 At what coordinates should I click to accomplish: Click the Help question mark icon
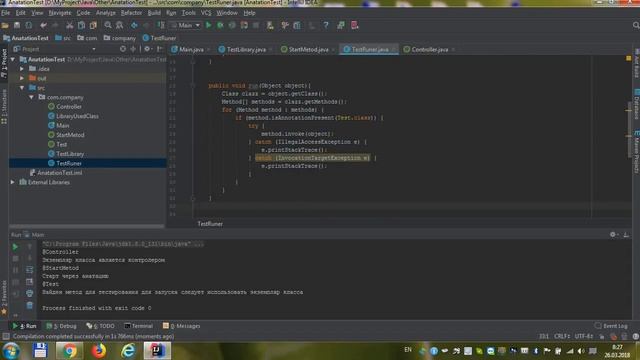[x=326, y=25]
